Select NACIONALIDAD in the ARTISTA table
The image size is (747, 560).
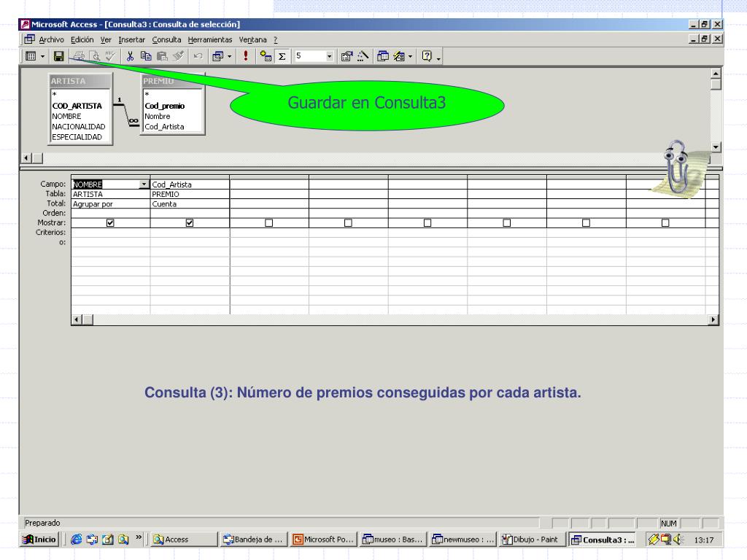tap(79, 127)
